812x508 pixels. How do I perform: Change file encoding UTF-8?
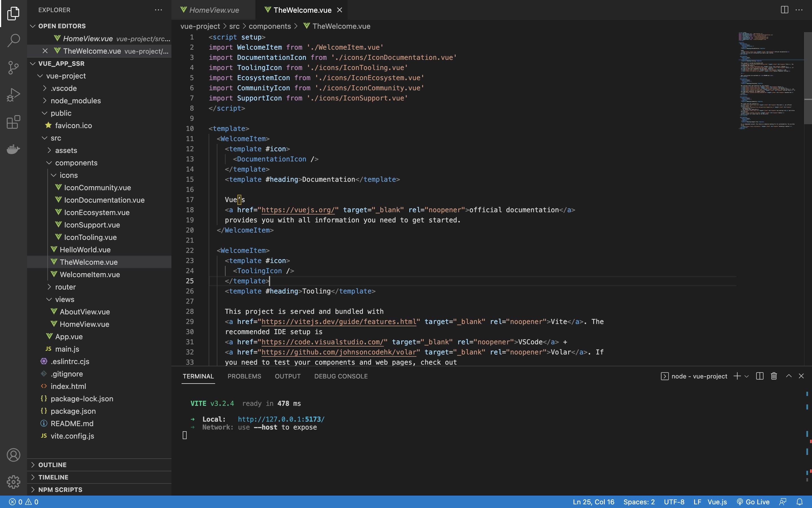[674, 502]
